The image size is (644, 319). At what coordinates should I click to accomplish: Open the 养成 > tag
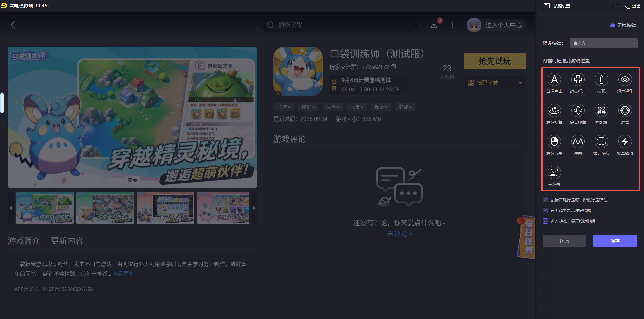click(405, 107)
